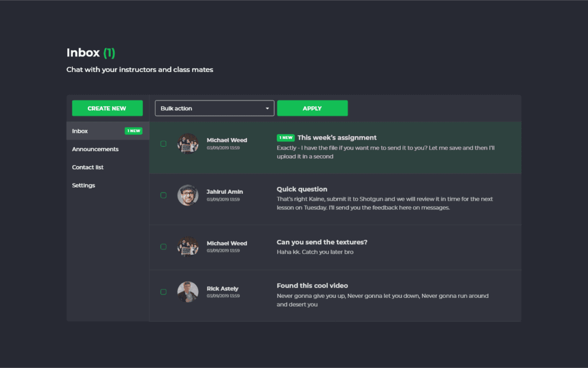Open the Contact list section

88,167
